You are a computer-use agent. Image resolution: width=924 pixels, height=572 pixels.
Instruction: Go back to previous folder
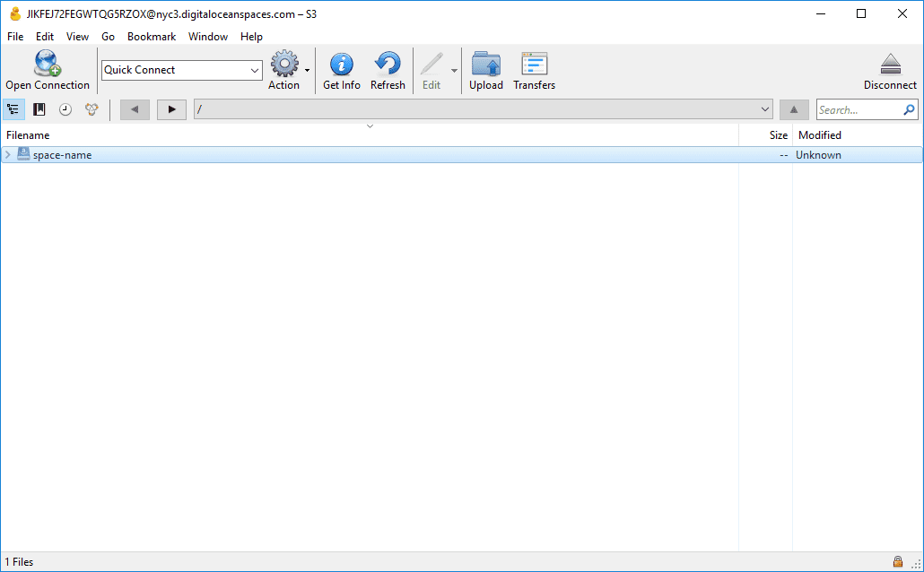click(x=135, y=109)
